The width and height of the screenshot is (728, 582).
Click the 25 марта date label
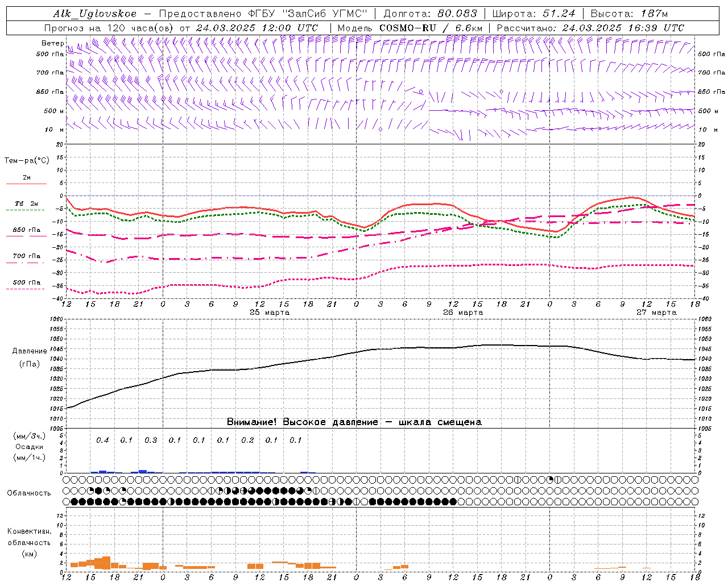[270, 313]
